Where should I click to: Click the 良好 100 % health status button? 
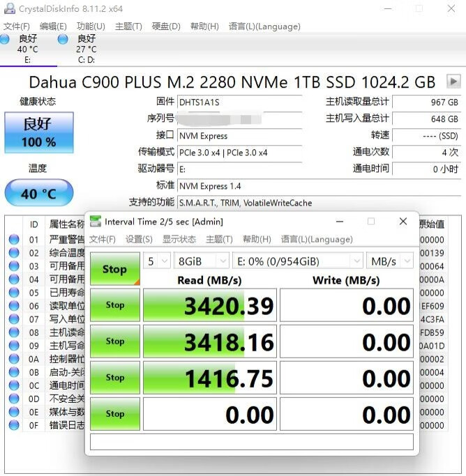point(39,132)
